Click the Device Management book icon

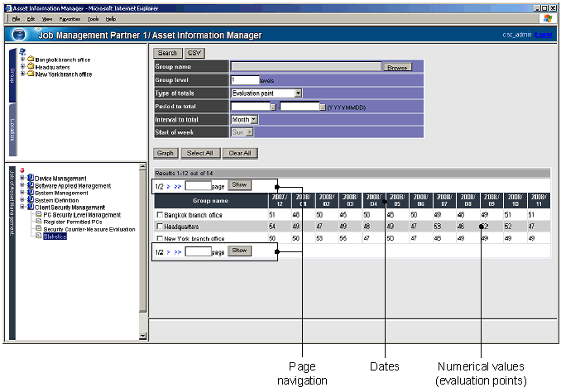coord(31,178)
